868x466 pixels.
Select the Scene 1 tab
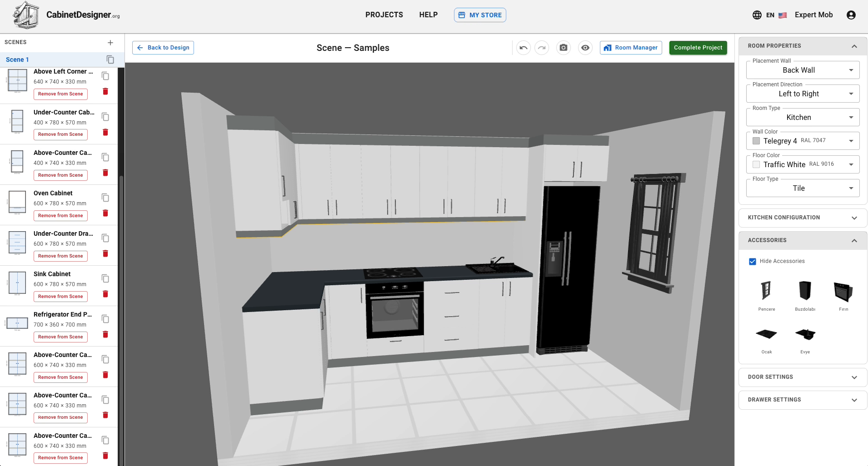click(x=17, y=59)
